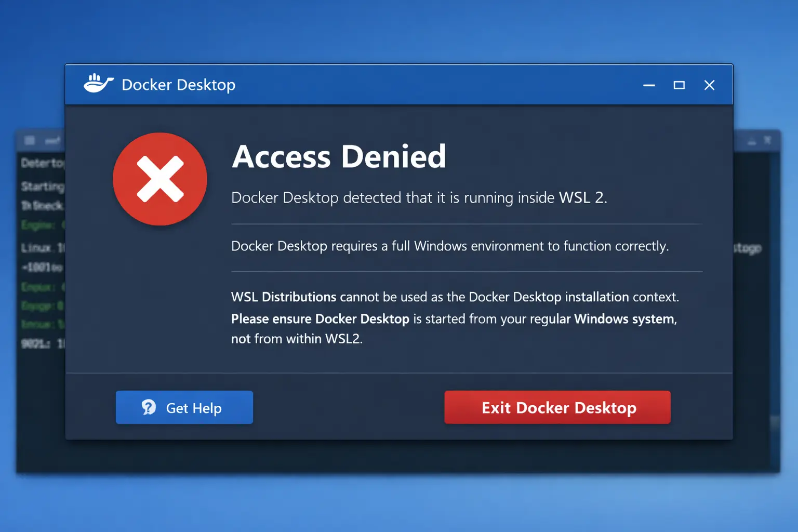Click text 'not from within WSL2.'
The image size is (798, 532).
[297, 339]
